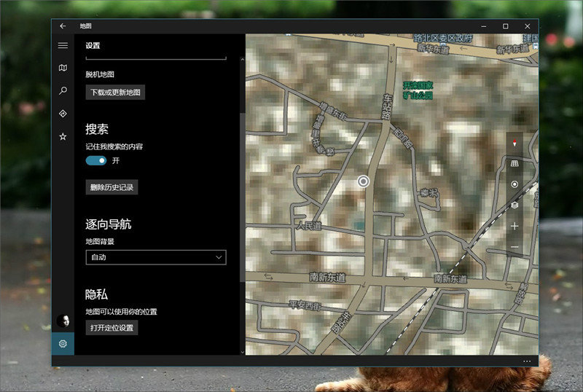Click the show my location button
583x392 pixels.
514,184
